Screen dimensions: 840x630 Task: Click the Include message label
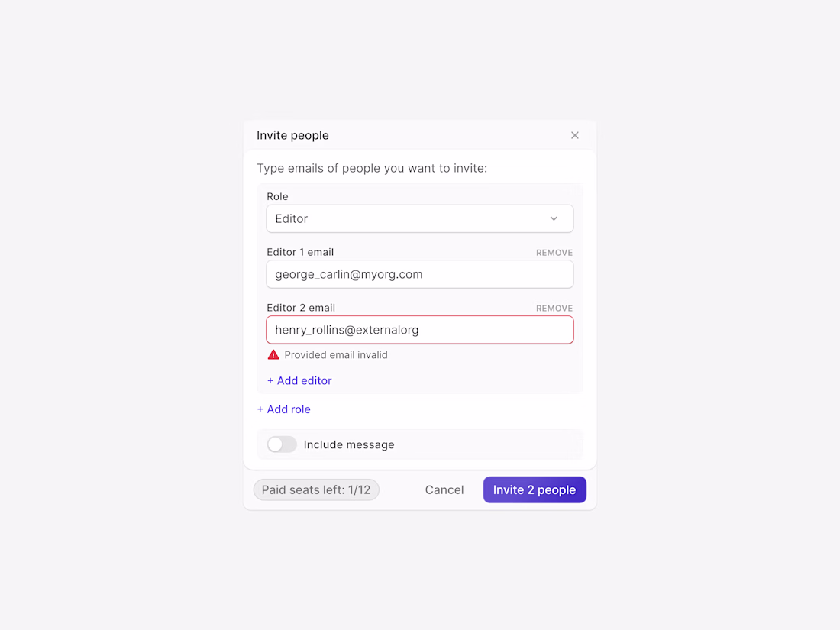click(x=349, y=444)
